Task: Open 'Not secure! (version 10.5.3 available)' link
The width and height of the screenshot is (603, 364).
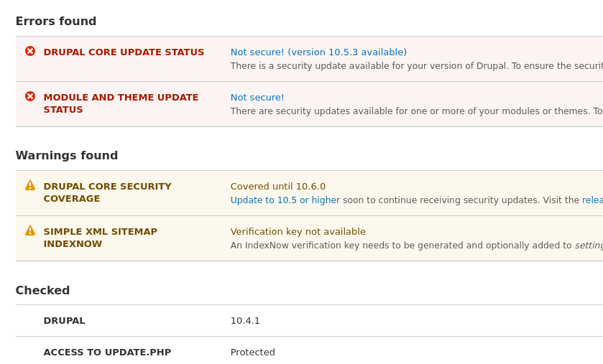Action: (318, 52)
